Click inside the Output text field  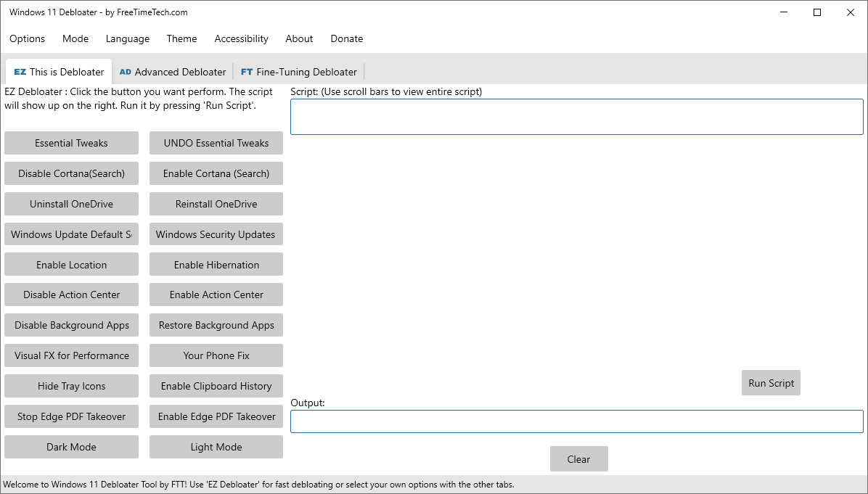pyautogui.click(x=576, y=421)
